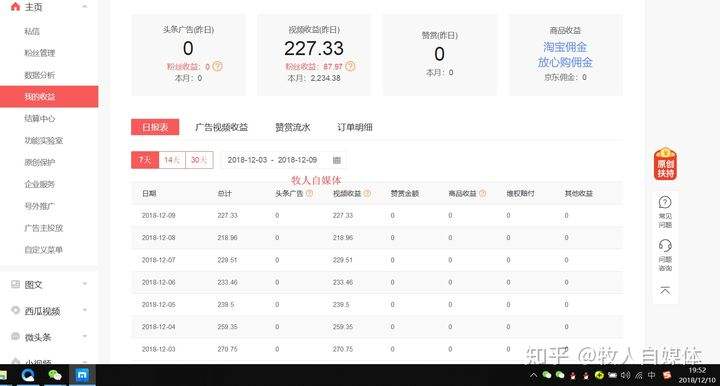Open the QQ browser taskbar icon

click(x=28, y=375)
